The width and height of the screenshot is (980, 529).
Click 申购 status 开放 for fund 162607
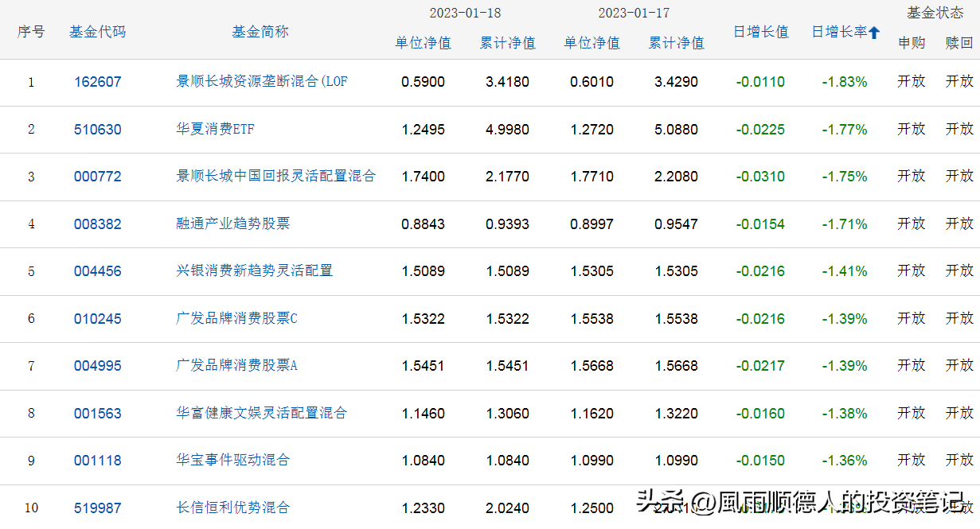coord(912,81)
